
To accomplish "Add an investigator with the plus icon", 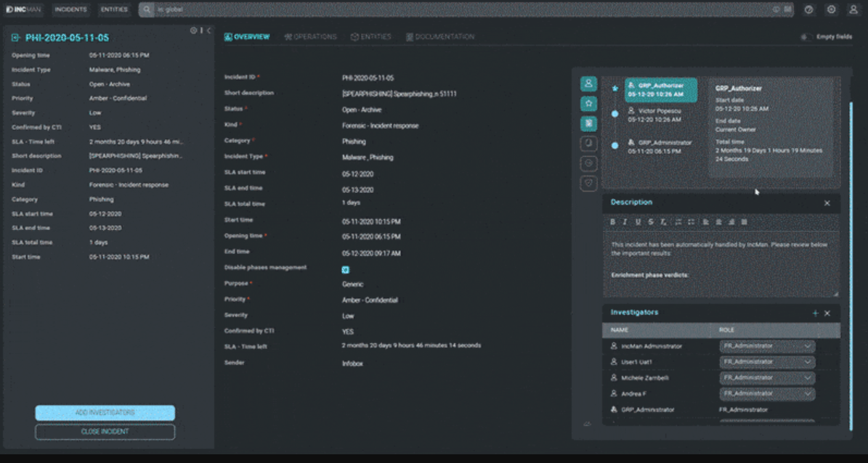I will (815, 313).
